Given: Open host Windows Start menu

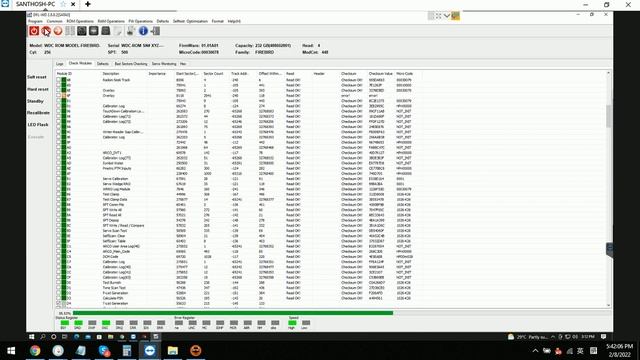Looking at the screenshot, I should coord(11,351).
